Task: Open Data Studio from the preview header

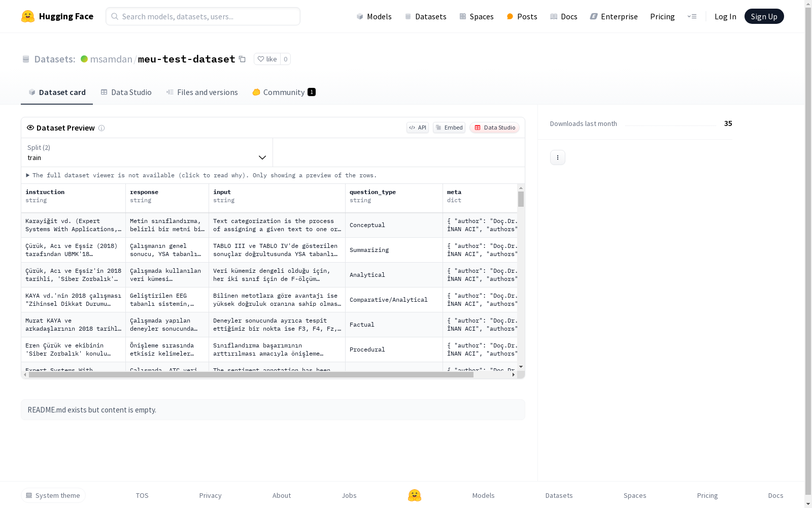Action: (x=495, y=128)
